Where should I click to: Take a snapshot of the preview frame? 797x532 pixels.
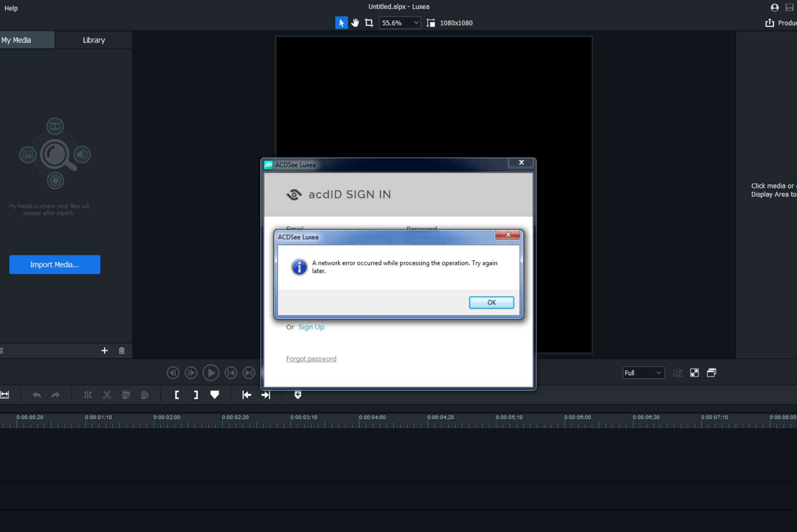(x=678, y=373)
